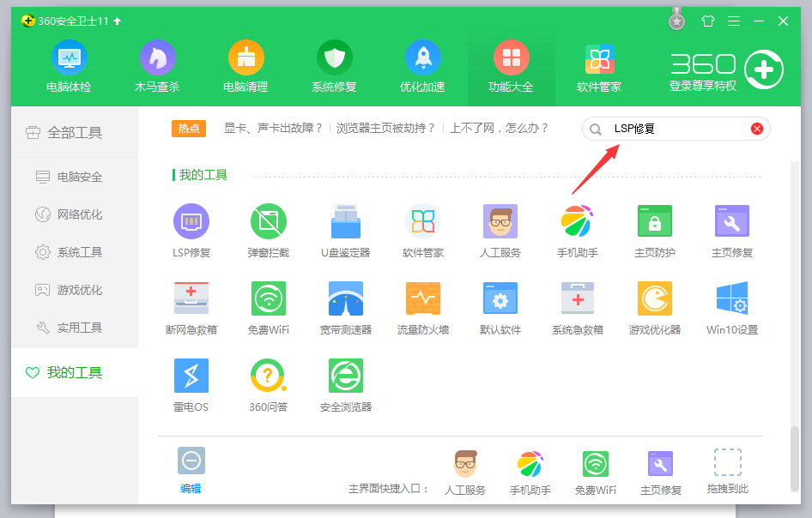Click the 显卡、声卡出故障？ link

(274, 128)
